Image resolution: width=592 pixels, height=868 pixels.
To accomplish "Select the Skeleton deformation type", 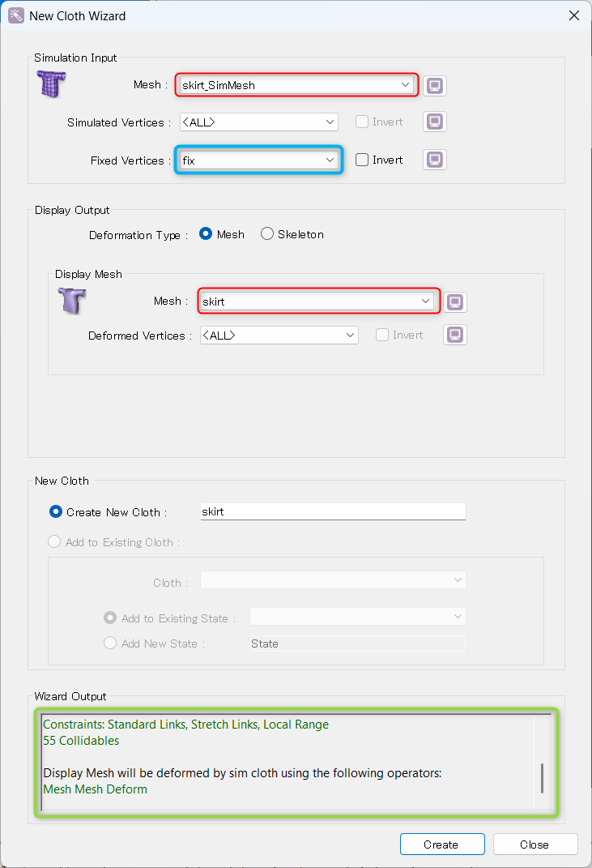I will 267,233.
